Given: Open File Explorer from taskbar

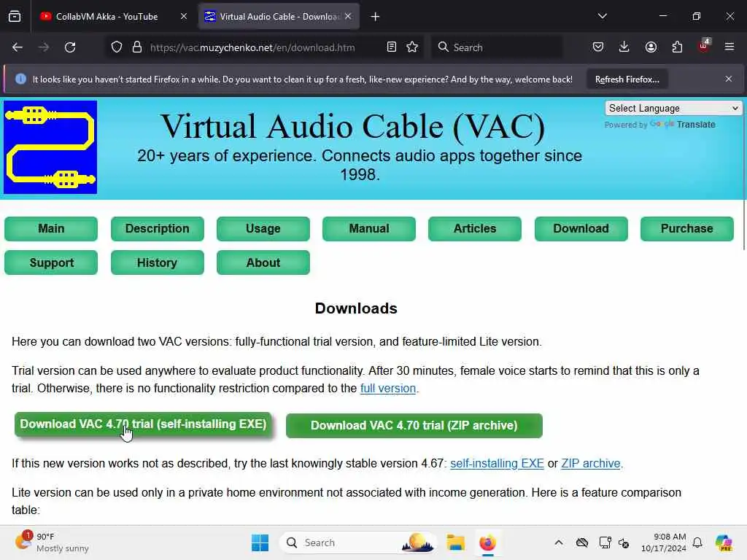Looking at the screenshot, I should 455,542.
